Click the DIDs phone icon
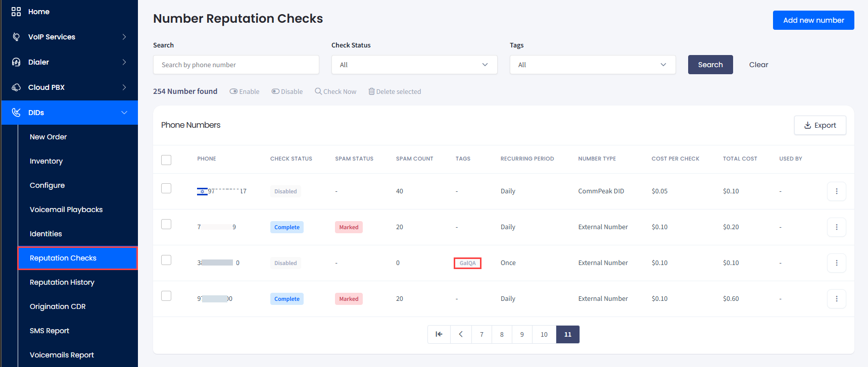Screen dimensions: 868x367 [x=16, y=112]
